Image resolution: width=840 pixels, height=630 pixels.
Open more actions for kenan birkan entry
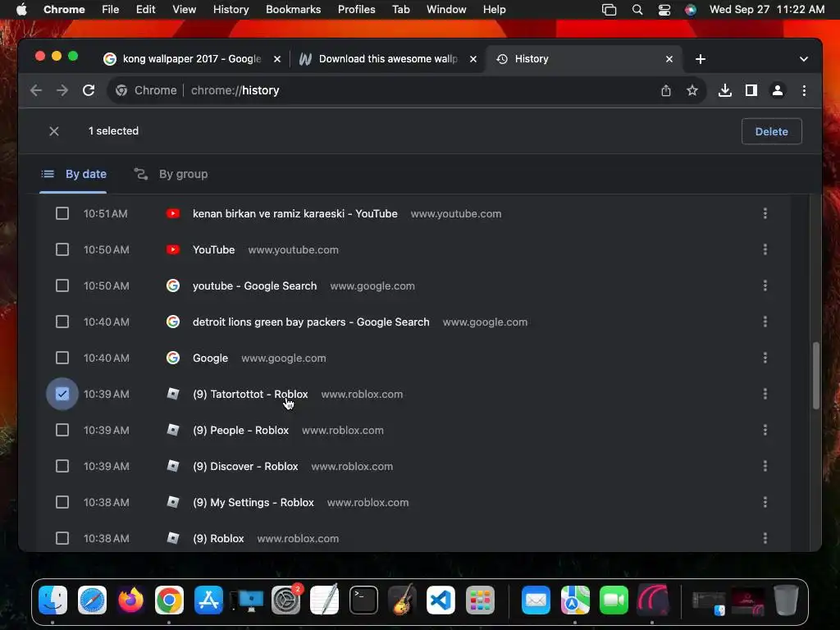pos(765,214)
